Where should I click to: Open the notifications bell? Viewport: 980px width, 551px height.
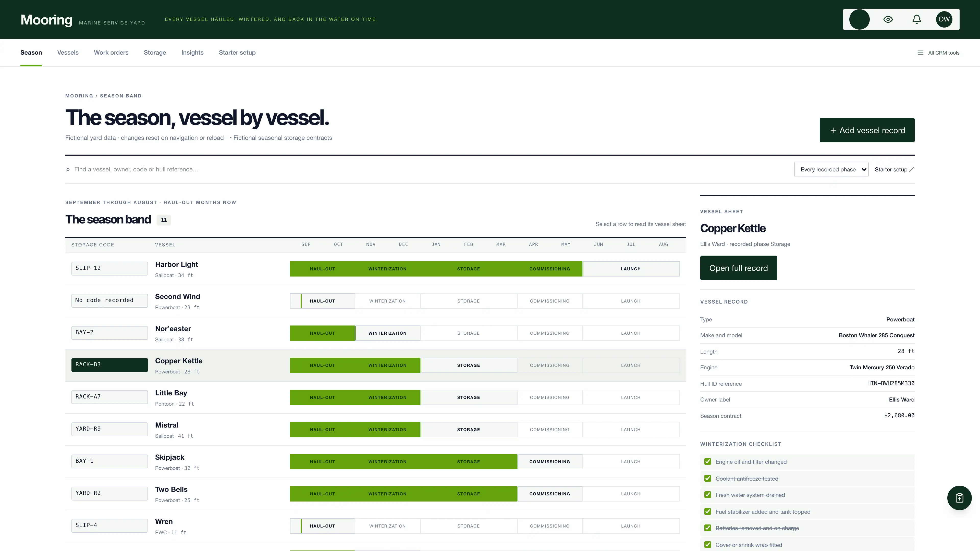(916, 19)
